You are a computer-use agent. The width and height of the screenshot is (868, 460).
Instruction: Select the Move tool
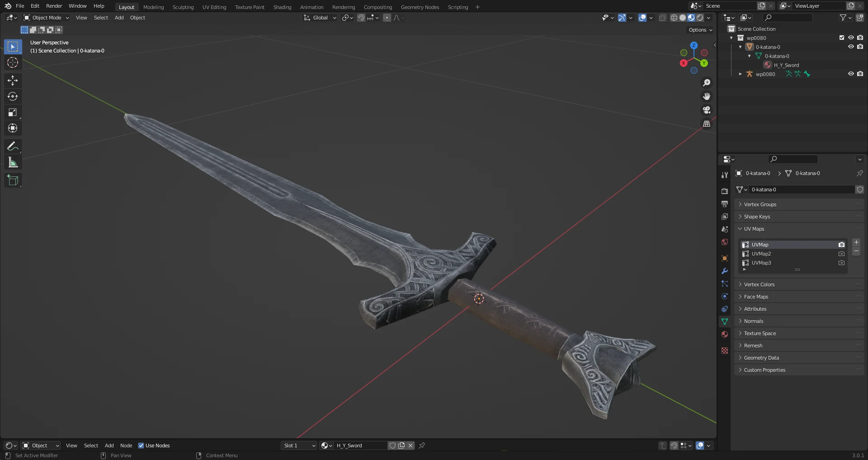[13, 81]
